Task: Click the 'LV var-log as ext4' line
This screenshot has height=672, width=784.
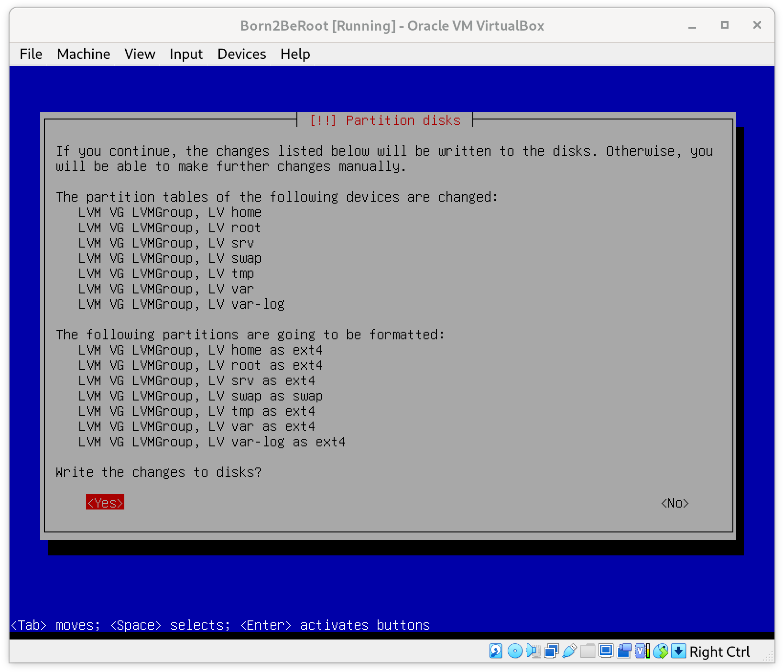Action: click(x=212, y=442)
